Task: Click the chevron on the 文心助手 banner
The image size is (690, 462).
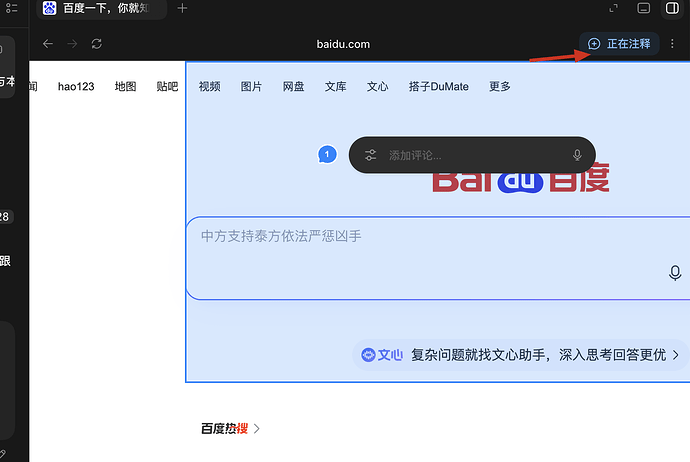Action: (676, 355)
